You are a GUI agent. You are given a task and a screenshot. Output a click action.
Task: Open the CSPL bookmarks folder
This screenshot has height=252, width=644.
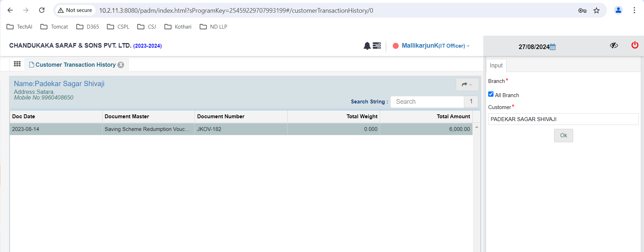click(118, 27)
